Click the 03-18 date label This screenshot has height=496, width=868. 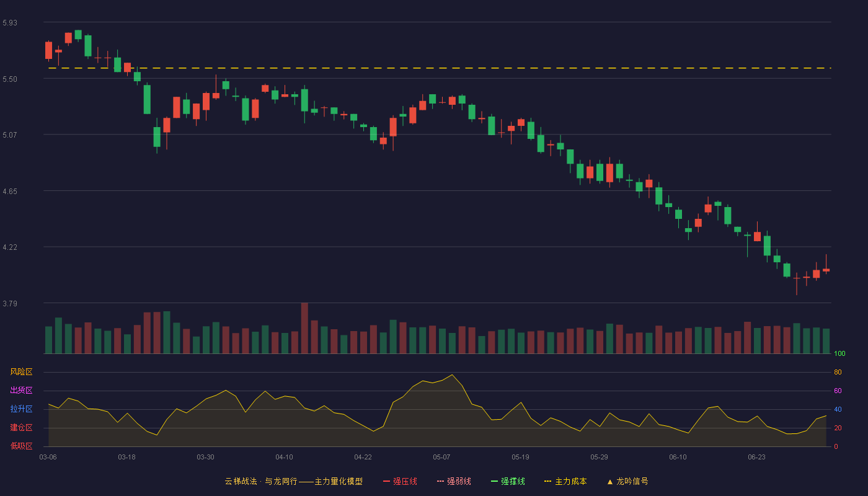click(126, 457)
